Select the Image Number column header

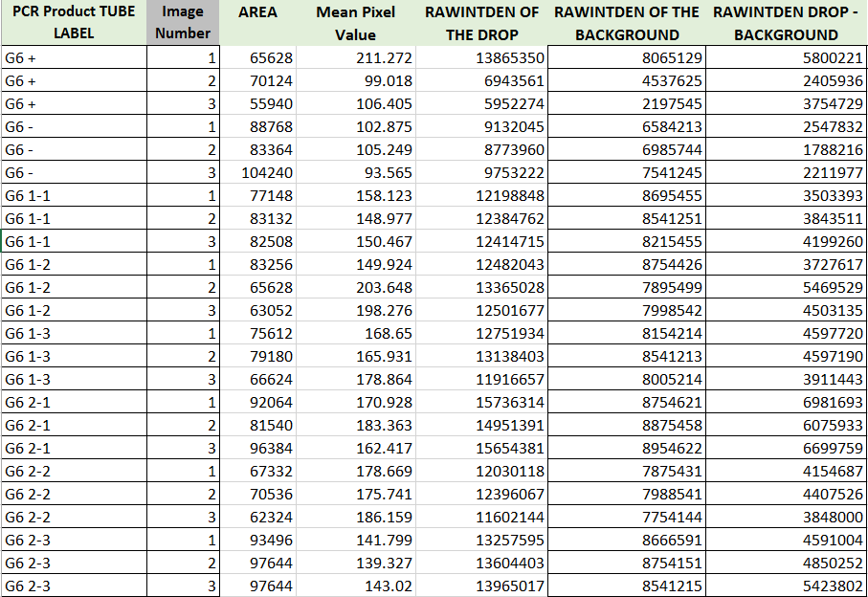pos(183,23)
